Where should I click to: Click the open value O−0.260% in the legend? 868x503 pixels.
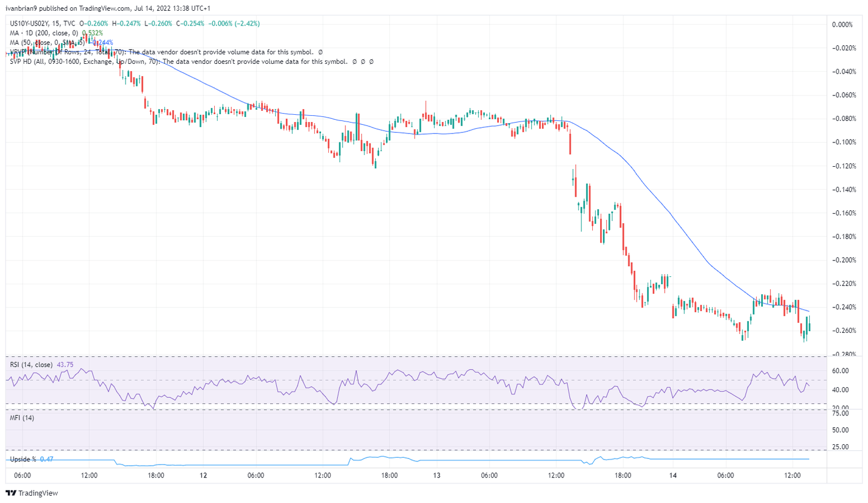94,24
